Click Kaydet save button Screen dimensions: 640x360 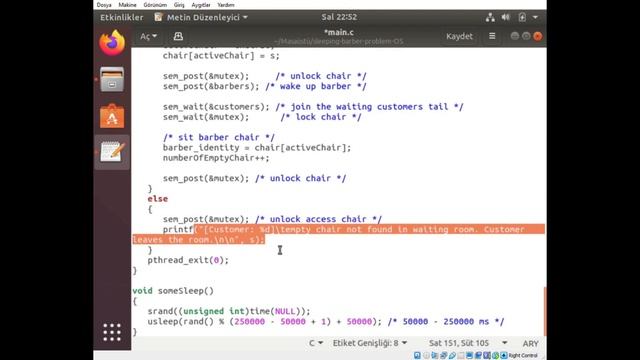[459, 36]
